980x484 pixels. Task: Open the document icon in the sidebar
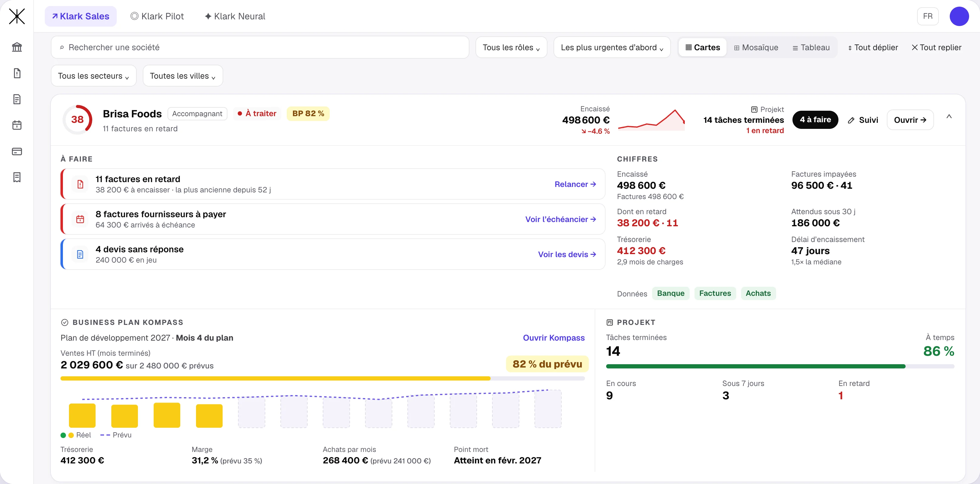click(x=17, y=99)
